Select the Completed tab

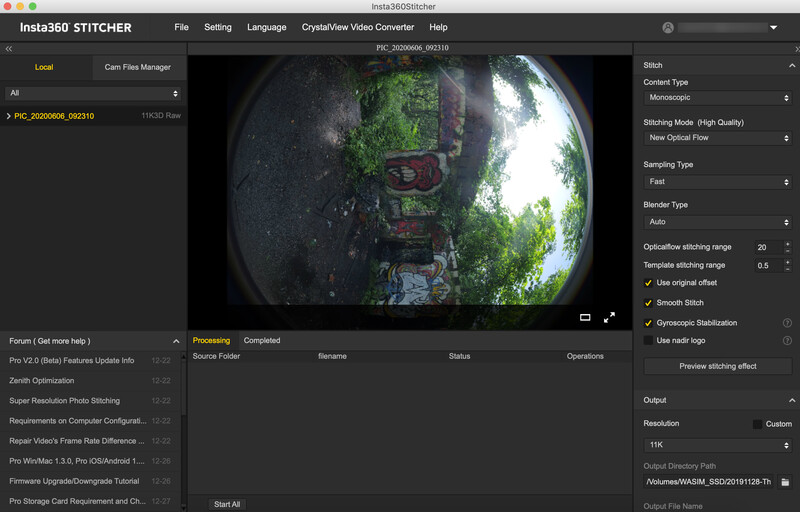tap(262, 341)
